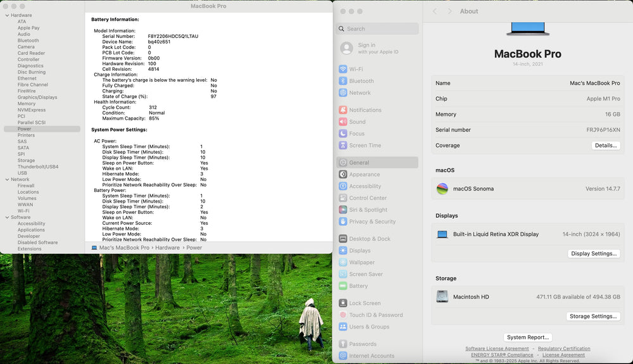Go to Sound settings
The width and height of the screenshot is (633, 364).
[x=357, y=122]
